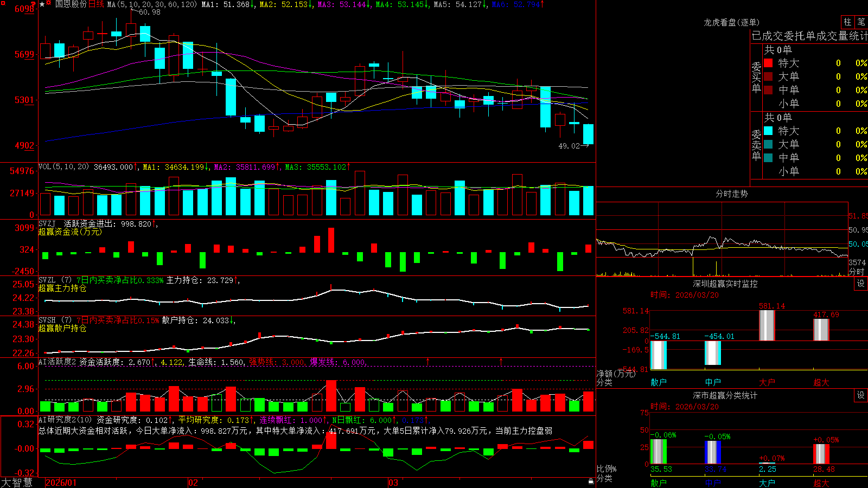This screenshot has width=868, height=488.
Task: Click the green MA4: 53.145 value
Action: (402, 4)
